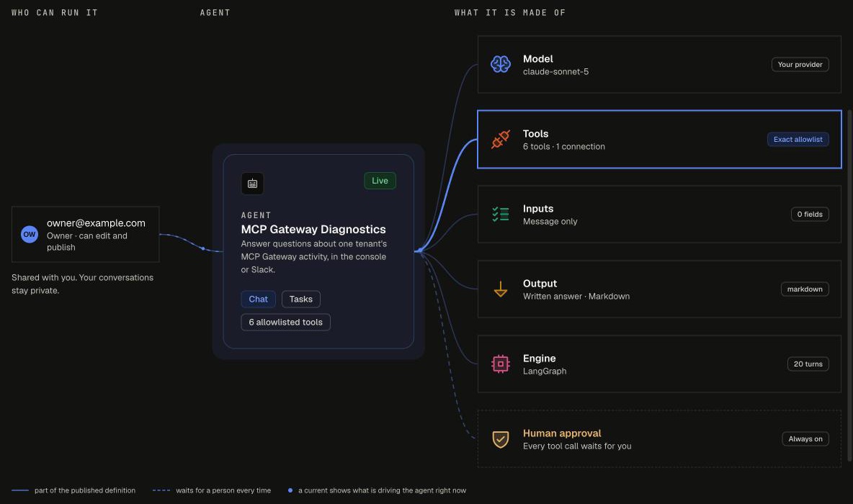Screen dimensions: 853x504
Task: Select the Tools title
Action: [x=535, y=134]
